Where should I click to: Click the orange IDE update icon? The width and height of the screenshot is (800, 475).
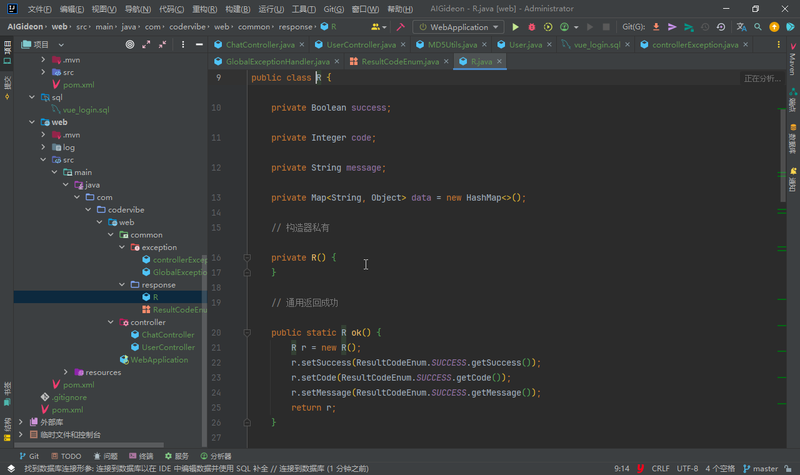point(774,27)
